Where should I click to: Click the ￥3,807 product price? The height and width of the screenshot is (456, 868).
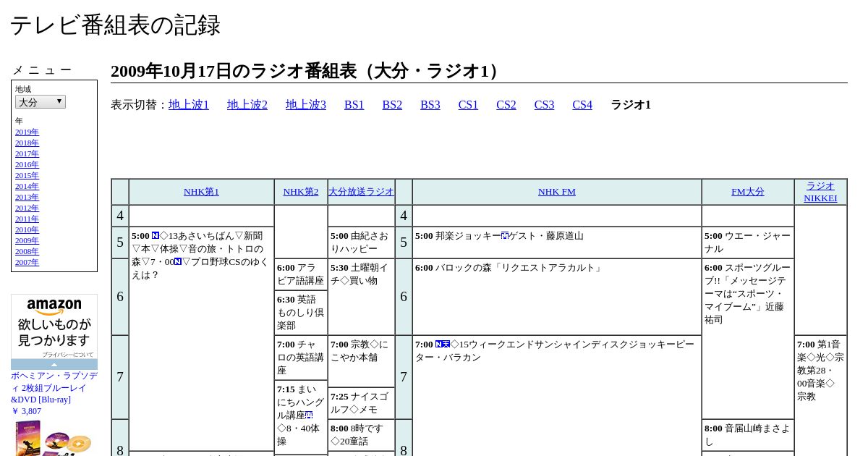point(26,411)
